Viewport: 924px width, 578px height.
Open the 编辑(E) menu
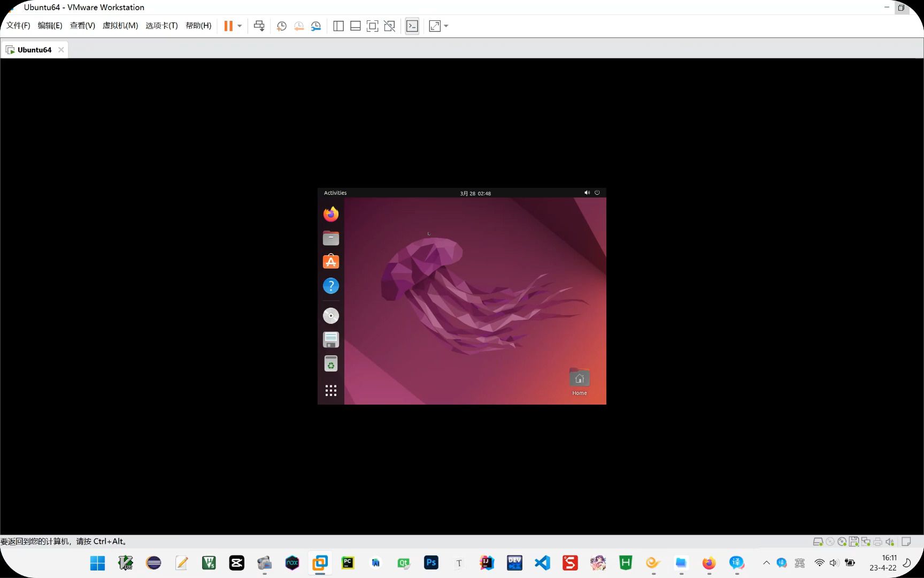50,26
